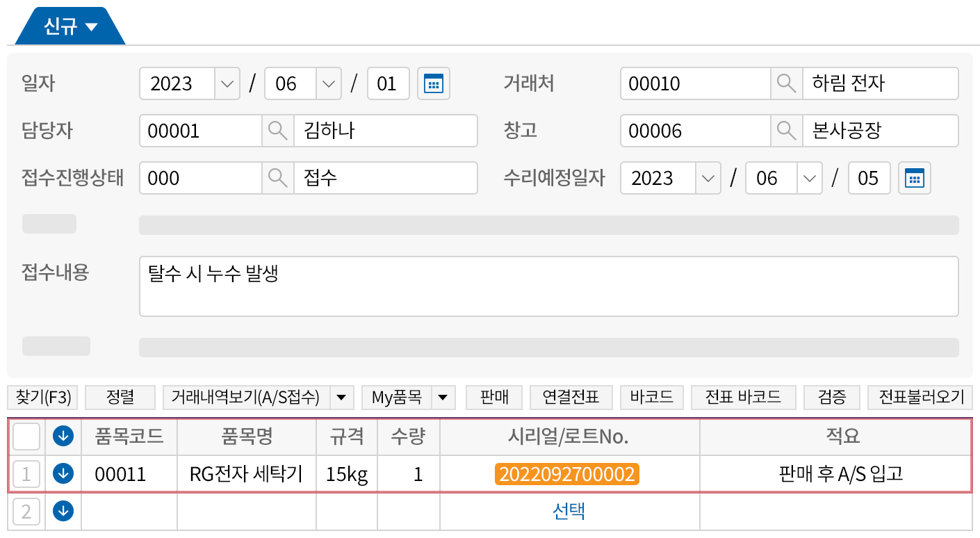Select row 1 checkbox
This screenshot has height=538, width=980.
[26, 474]
